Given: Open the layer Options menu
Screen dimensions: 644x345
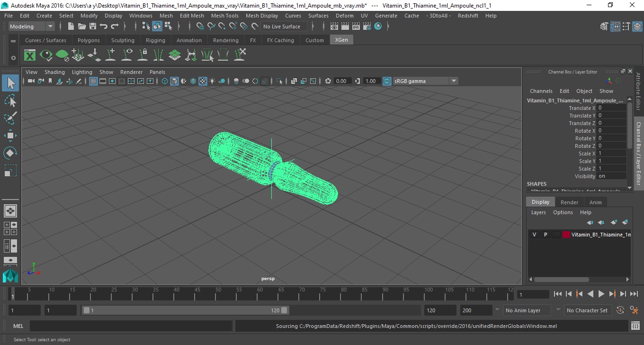Looking at the screenshot, I should (563, 212).
